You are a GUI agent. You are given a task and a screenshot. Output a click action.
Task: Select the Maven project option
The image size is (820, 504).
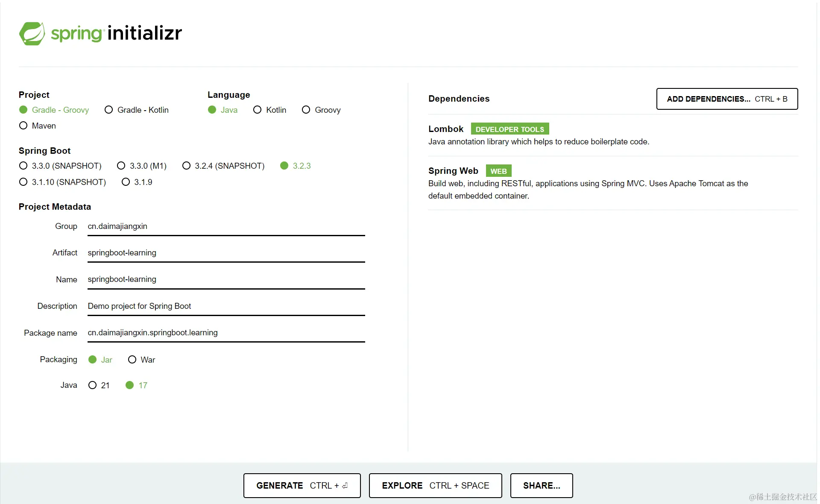tap(23, 126)
